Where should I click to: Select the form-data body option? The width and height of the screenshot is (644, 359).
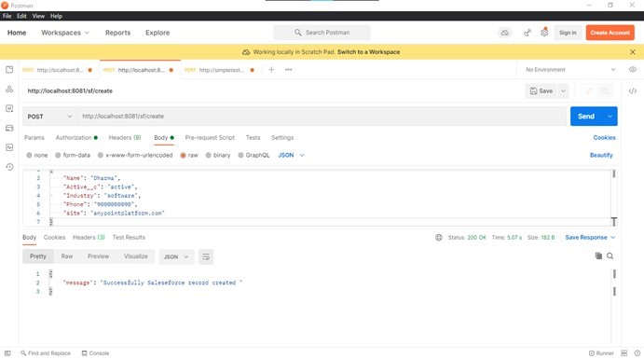73,156
